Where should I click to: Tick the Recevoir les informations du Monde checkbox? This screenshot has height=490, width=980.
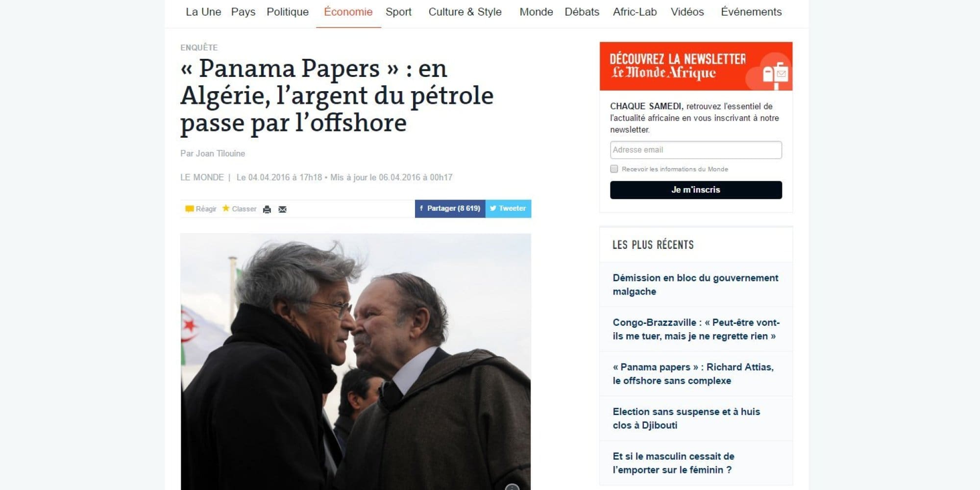pyautogui.click(x=614, y=169)
